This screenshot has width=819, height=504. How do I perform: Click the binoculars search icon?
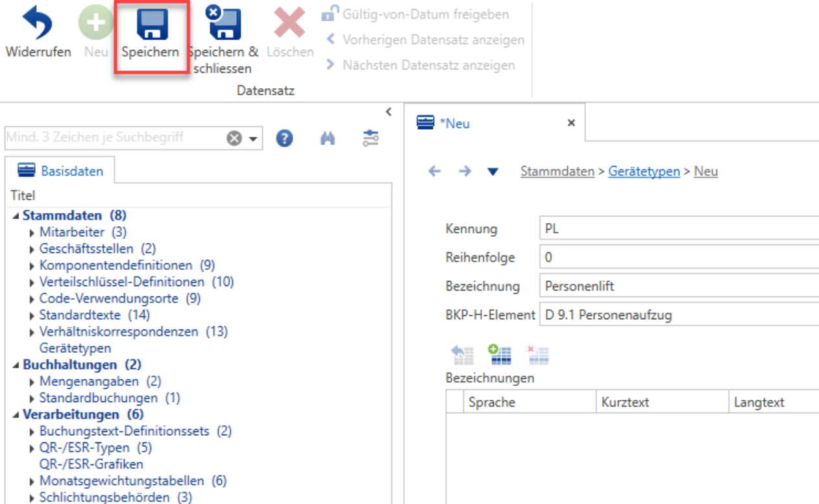coord(328,138)
